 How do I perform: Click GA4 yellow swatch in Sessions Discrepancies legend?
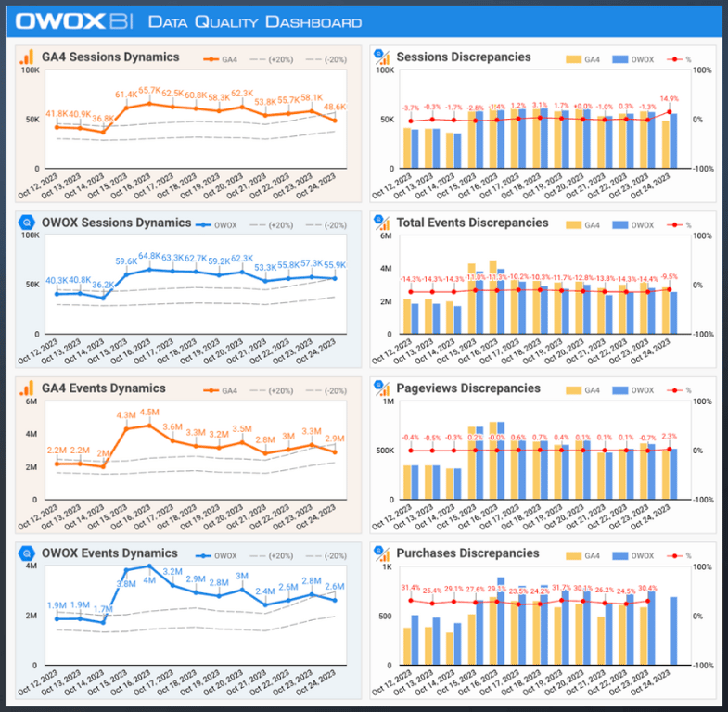pos(573,59)
